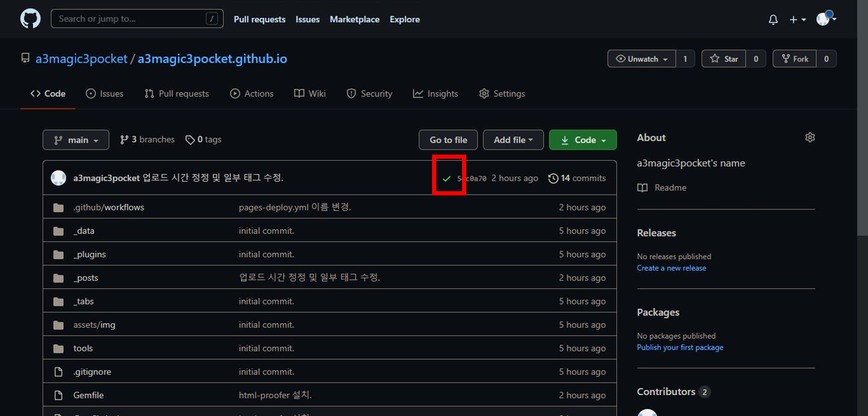Open the _plugins folder

pyautogui.click(x=90, y=254)
